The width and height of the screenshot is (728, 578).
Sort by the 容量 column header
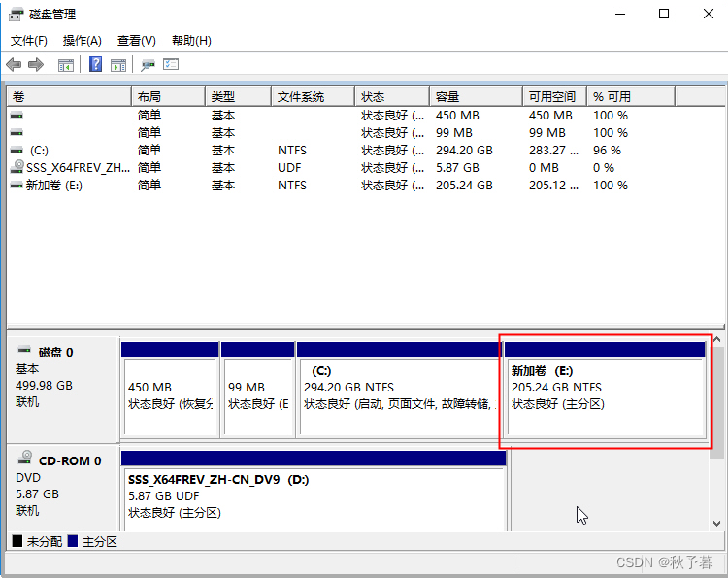point(476,96)
